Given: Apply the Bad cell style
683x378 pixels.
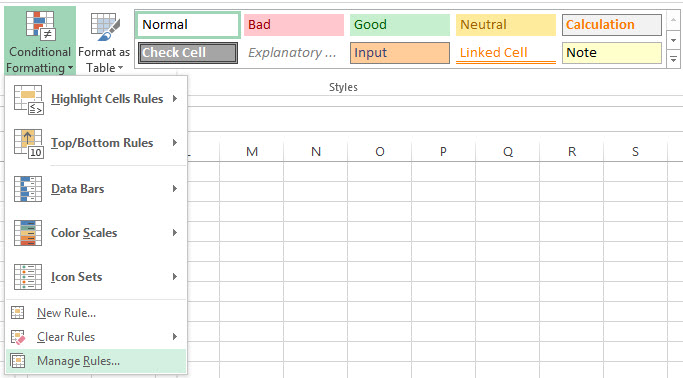Looking at the screenshot, I should [x=294, y=25].
